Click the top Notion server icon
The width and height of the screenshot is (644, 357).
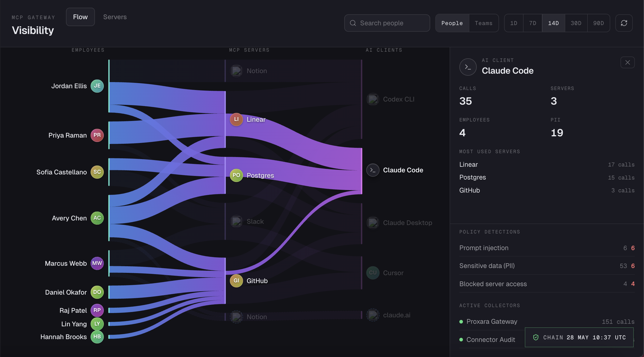(236, 71)
